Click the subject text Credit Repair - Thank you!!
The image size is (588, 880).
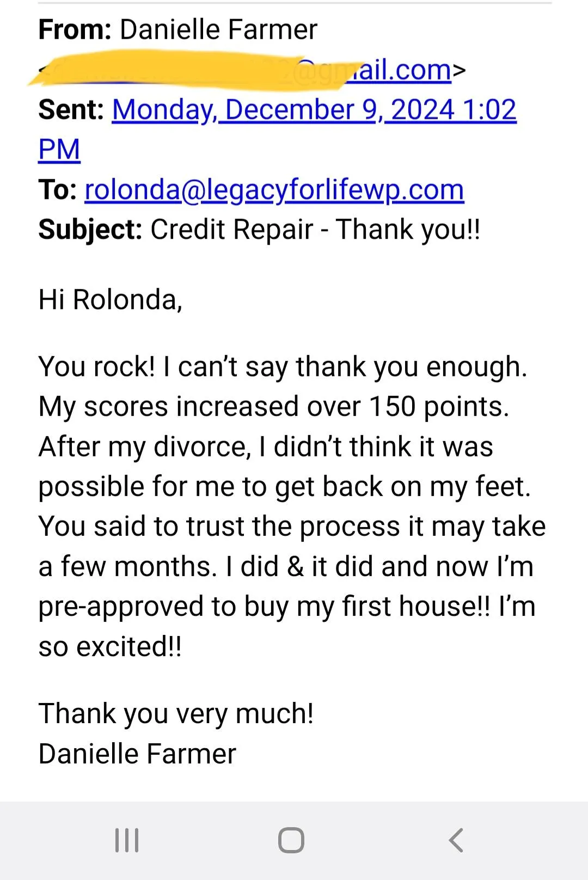pyautogui.click(x=315, y=230)
